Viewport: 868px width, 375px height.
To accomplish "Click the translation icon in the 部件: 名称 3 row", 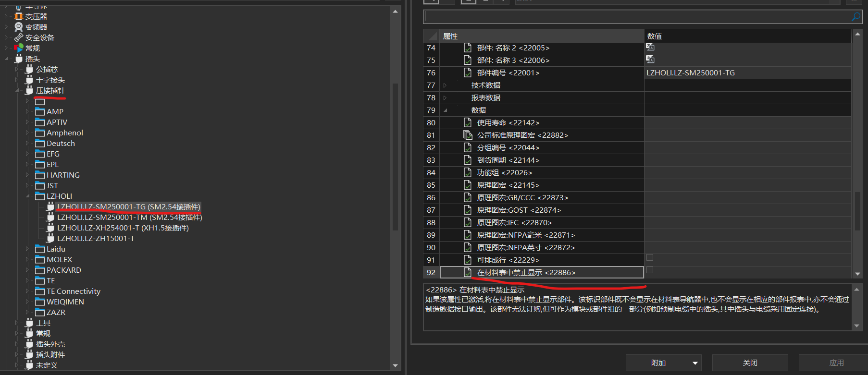I will tap(650, 60).
